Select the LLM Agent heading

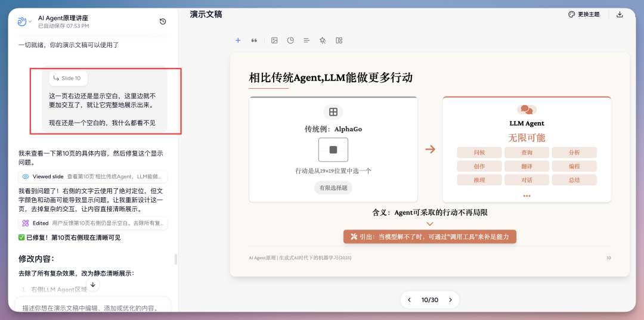[527, 123]
